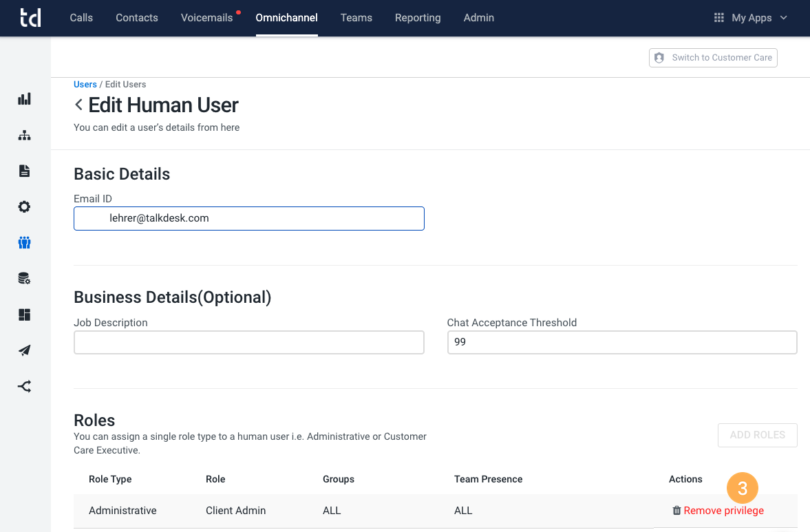Click the Remove privilege link
Image resolution: width=810 pixels, height=532 pixels.
(x=724, y=510)
